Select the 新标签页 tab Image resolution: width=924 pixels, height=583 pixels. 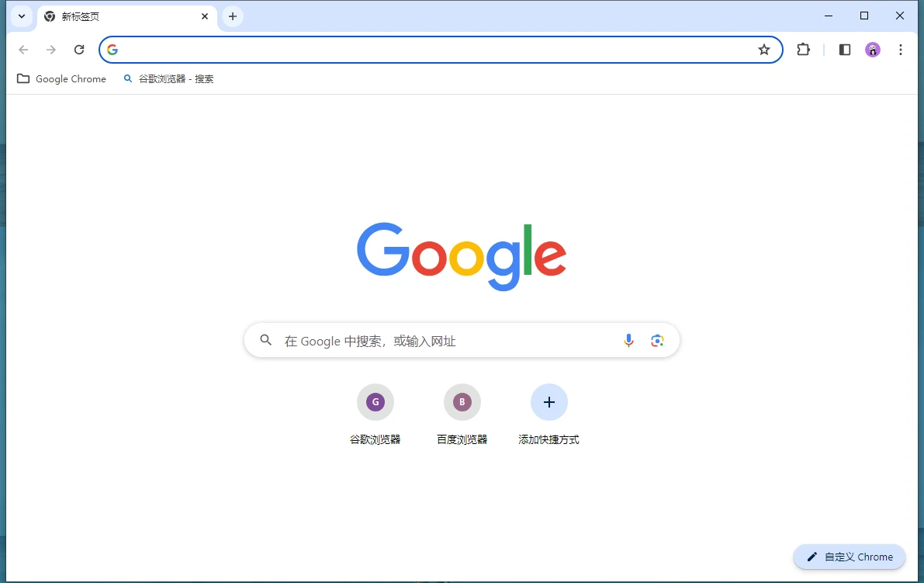pos(126,16)
